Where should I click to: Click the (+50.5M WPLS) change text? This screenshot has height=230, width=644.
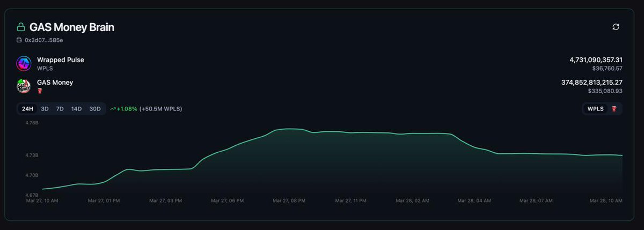(x=160, y=109)
